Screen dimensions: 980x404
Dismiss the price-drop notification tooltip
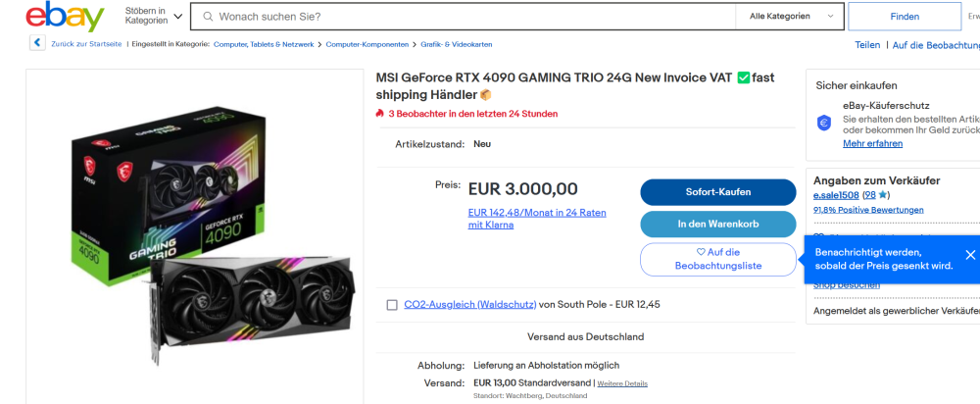[970, 255]
